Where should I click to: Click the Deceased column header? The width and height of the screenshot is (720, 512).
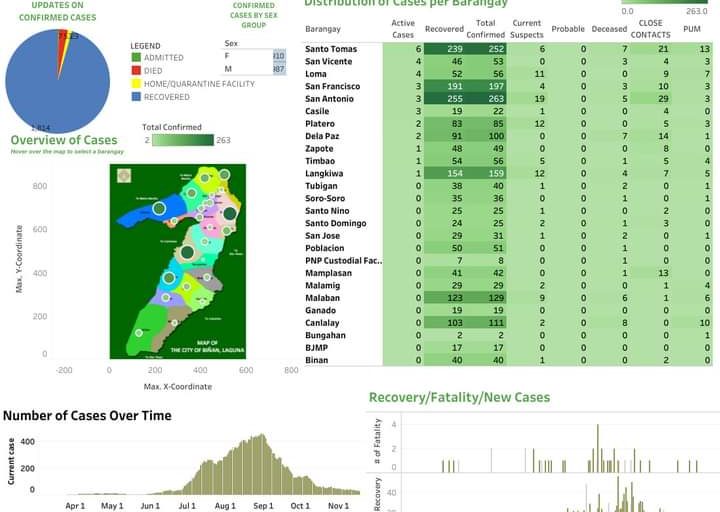click(x=609, y=29)
